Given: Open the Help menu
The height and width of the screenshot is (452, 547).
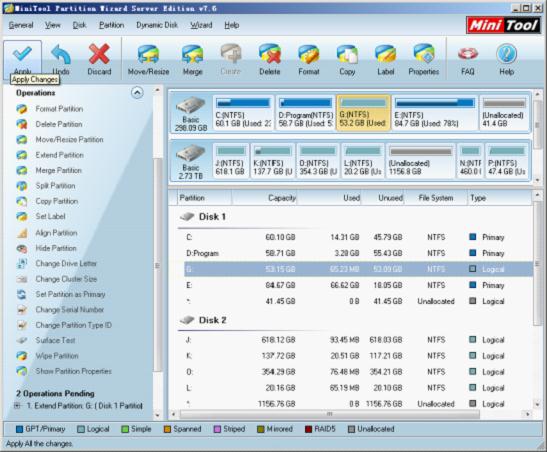Looking at the screenshot, I should 231,25.
